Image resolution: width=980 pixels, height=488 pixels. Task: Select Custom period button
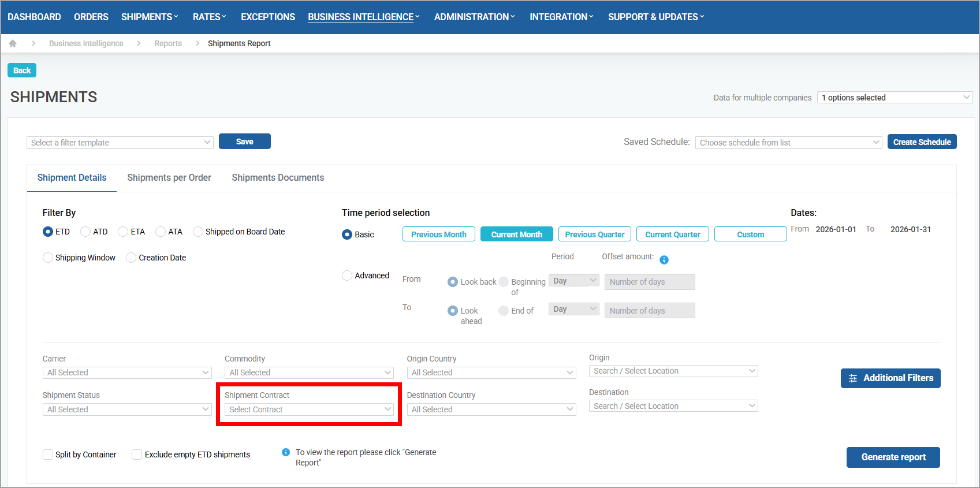(x=751, y=234)
